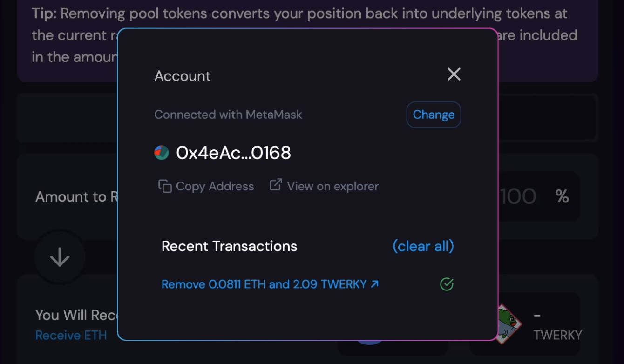624x364 pixels.
Task: Click the external link icon beside View on explorer
Action: 276,185
